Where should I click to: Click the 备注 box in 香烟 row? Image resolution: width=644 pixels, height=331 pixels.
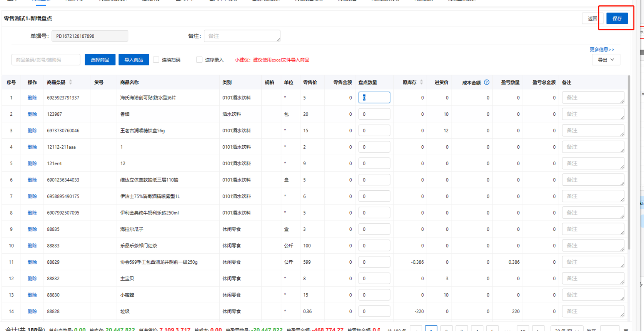click(593, 114)
